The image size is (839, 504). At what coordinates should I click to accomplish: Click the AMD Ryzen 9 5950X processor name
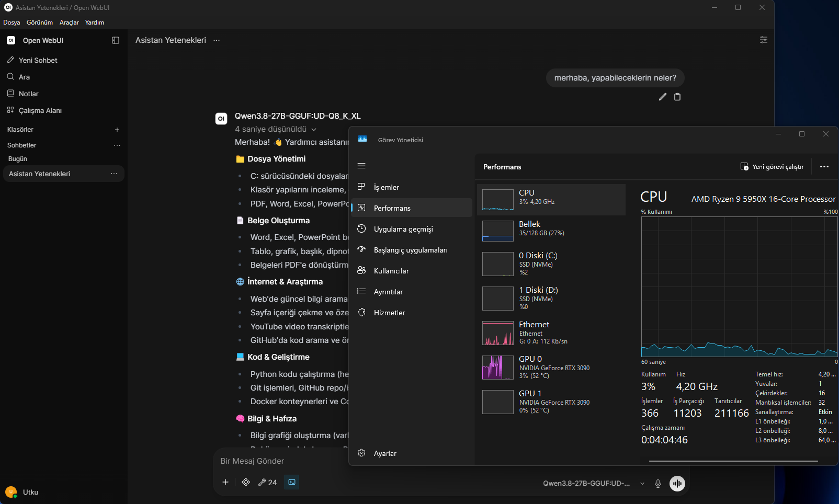tap(764, 199)
